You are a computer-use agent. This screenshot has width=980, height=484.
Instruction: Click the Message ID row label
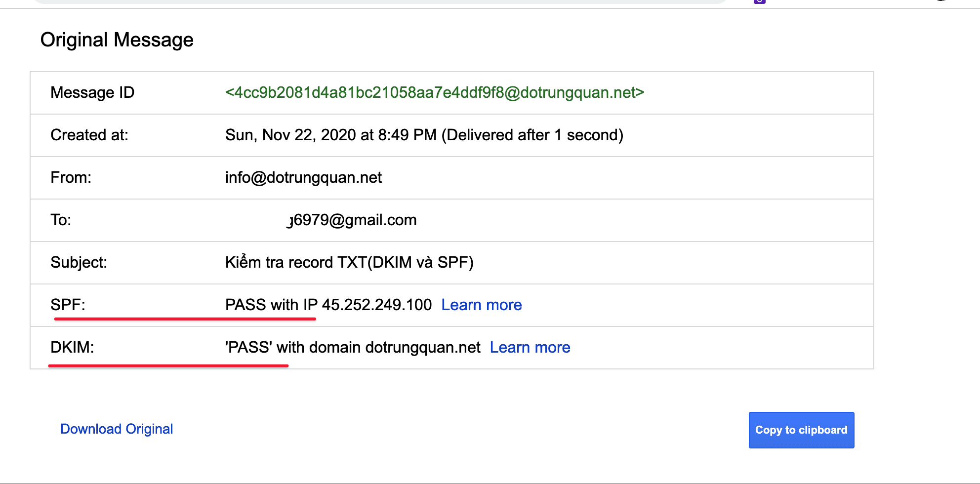(x=92, y=92)
